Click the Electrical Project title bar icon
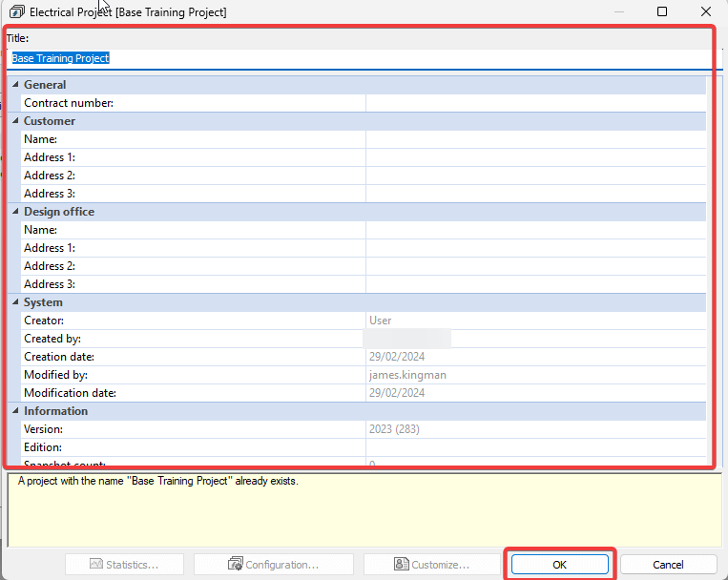This screenshot has height=580, width=728. tap(16, 12)
